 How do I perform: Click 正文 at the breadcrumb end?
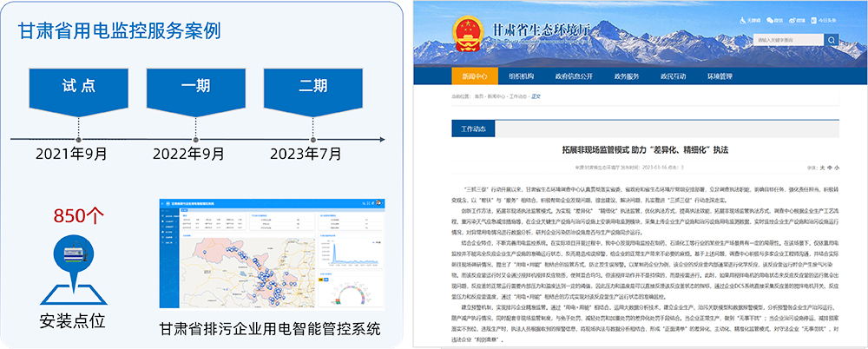click(x=536, y=96)
